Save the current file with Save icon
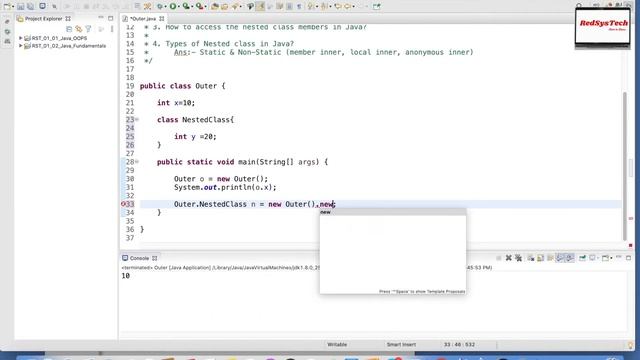 tap(20, 7)
